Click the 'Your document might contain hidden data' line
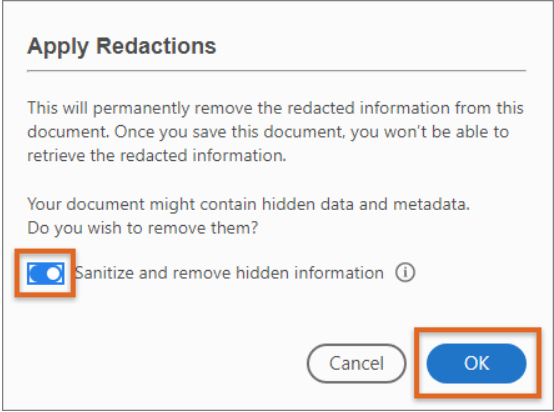 coord(248,204)
